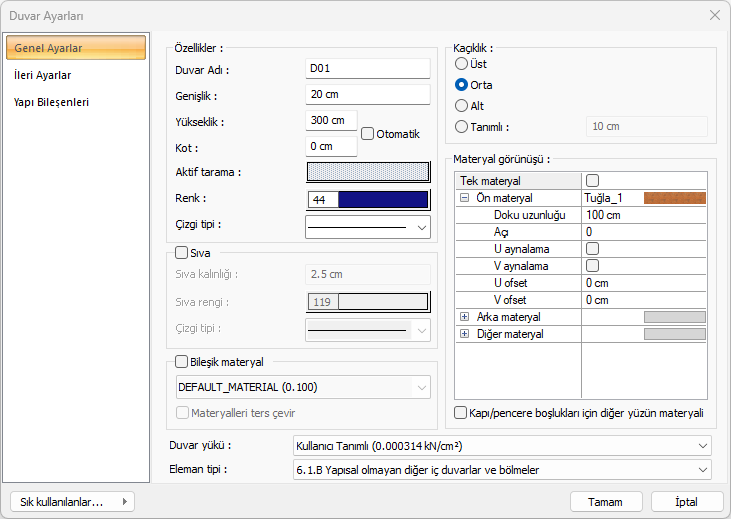731x519 pixels.
Task: Click the Tuğla_1 brick texture swatch
Action: [674, 198]
